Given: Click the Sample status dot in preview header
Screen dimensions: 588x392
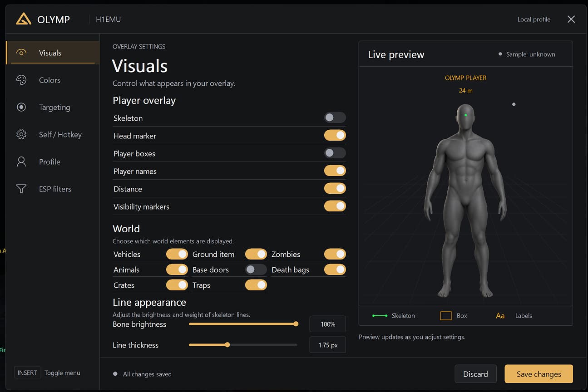Looking at the screenshot, I should pyautogui.click(x=500, y=54).
